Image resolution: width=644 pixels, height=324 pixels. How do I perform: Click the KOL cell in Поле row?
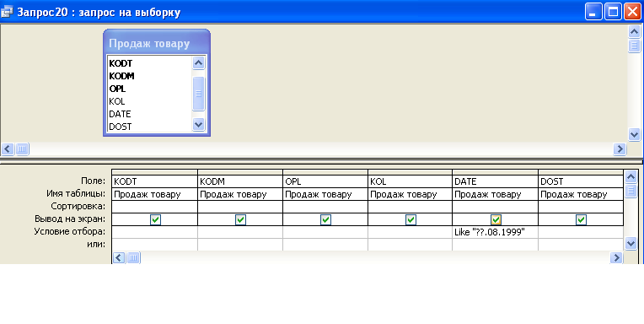[x=411, y=181]
